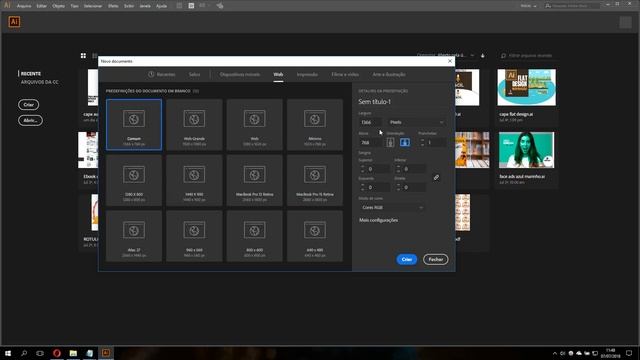Switch to the Salvo tab
The image size is (640, 360).
[194, 74]
